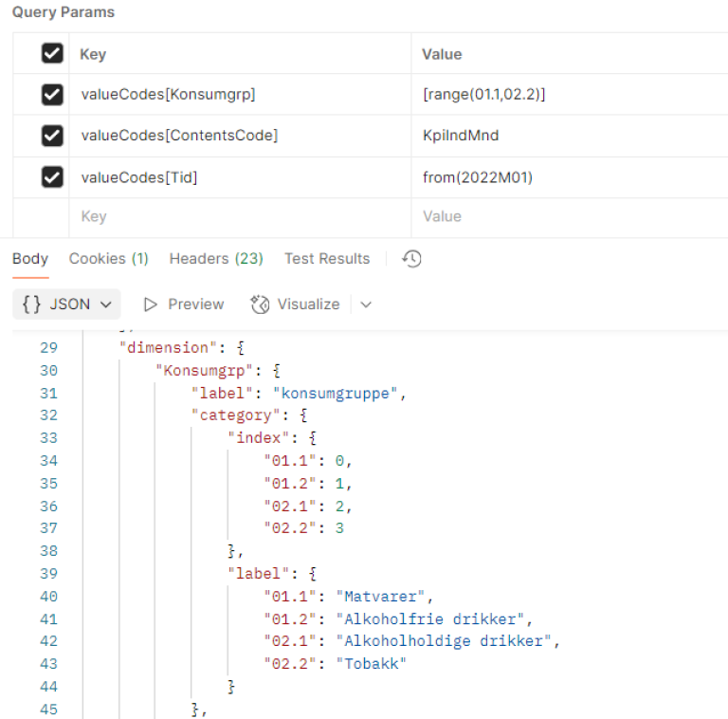This screenshot has height=719, width=728.
Task: View the Test Results tab
Action: click(x=327, y=259)
